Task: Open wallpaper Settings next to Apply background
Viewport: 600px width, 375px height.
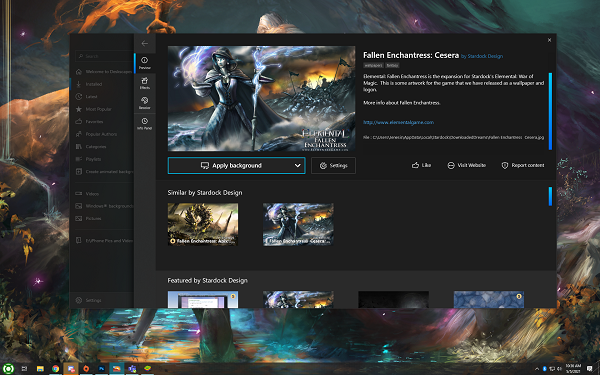Action: click(x=333, y=165)
